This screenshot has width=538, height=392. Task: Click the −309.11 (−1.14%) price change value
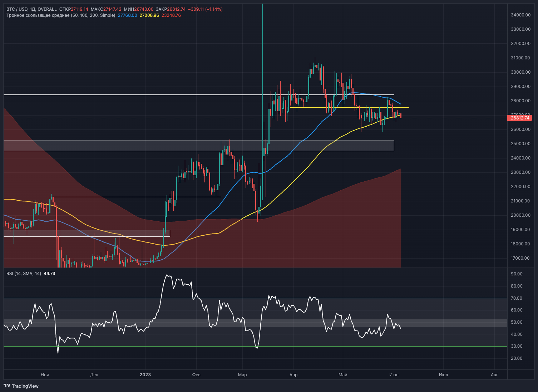205,9
